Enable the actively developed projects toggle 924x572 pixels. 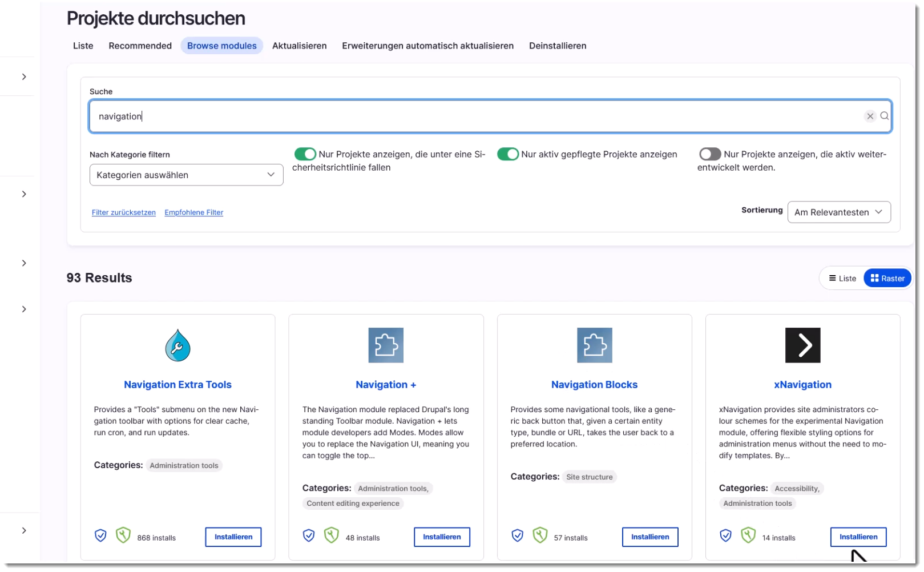pyautogui.click(x=710, y=154)
